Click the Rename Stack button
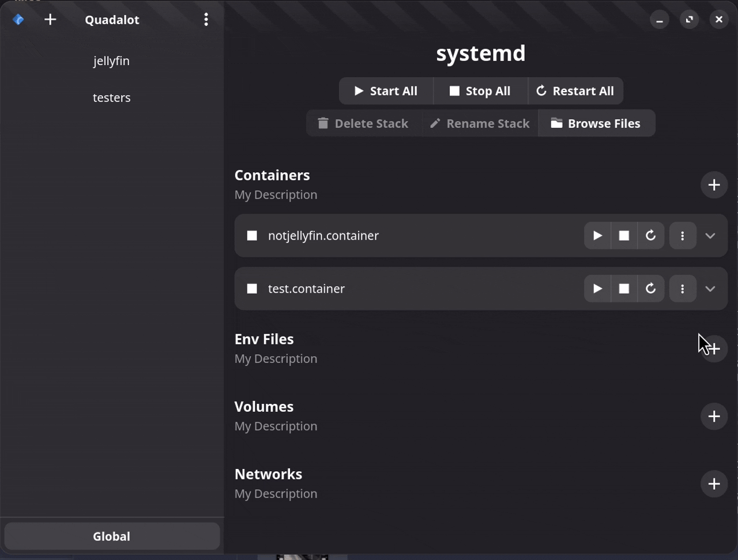 [x=480, y=123]
